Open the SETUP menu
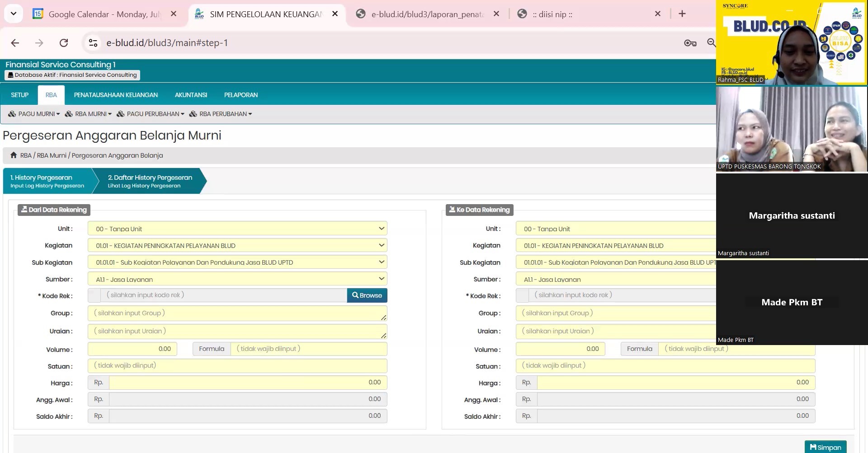Screen dimensions: 868x453 [19, 95]
